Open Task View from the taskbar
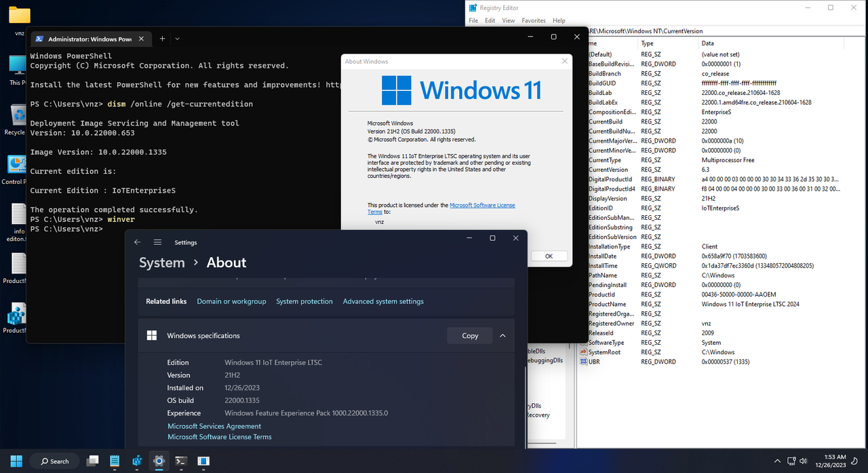Image resolution: width=868 pixels, height=473 pixels. (x=93, y=461)
